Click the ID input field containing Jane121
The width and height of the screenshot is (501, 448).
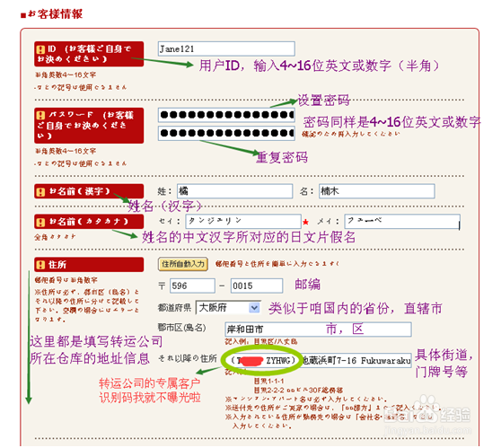pyautogui.click(x=226, y=48)
